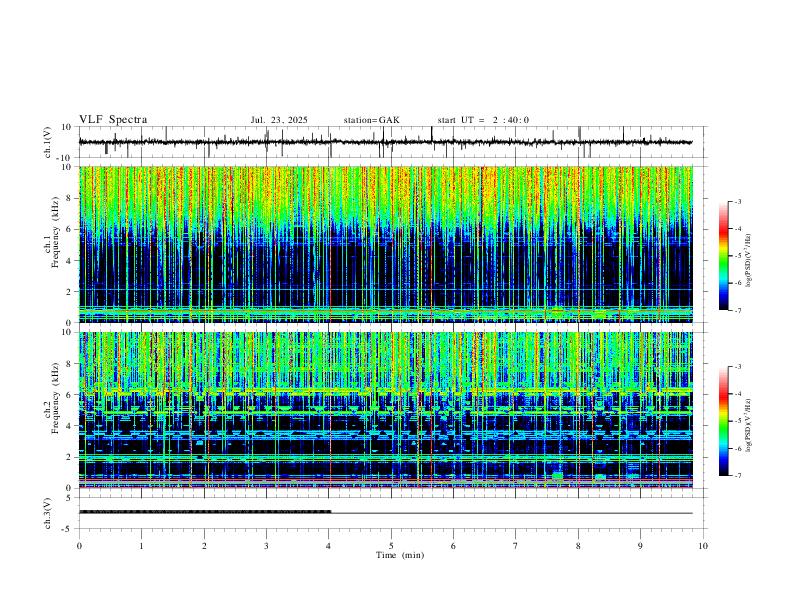Click the time axis tick label '8'
This screenshot has height=612, width=792.
tap(578, 546)
